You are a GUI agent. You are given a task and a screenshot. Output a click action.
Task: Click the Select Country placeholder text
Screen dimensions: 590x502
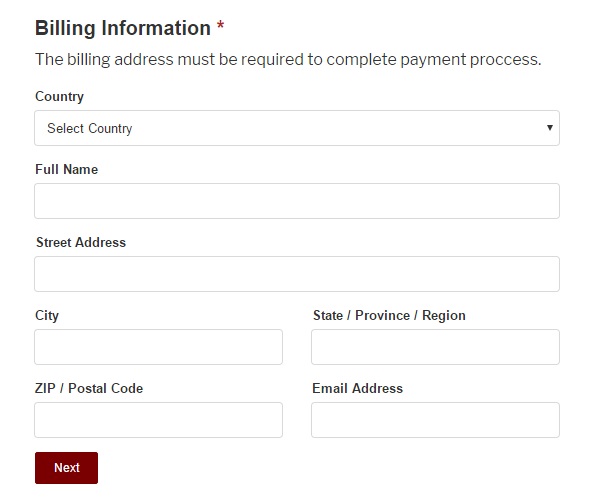pyautogui.click(x=90, y=128)
